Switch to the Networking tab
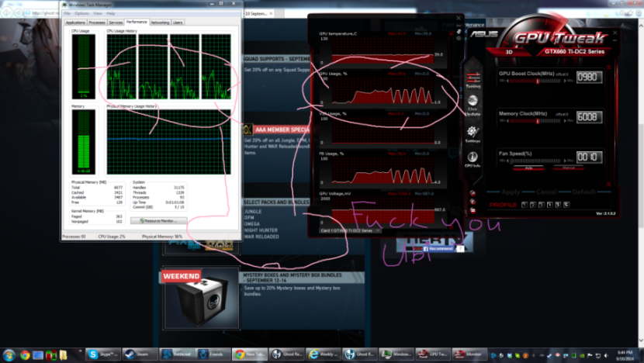644x363 pixels. pyautogui.click(x=160, y=22)
